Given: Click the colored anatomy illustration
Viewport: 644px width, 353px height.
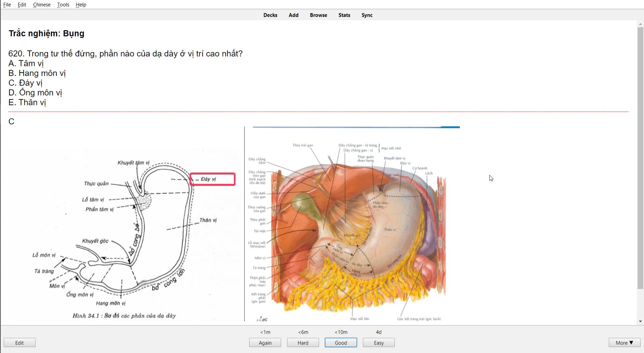Looking at the screenshot, I should 352,224.
